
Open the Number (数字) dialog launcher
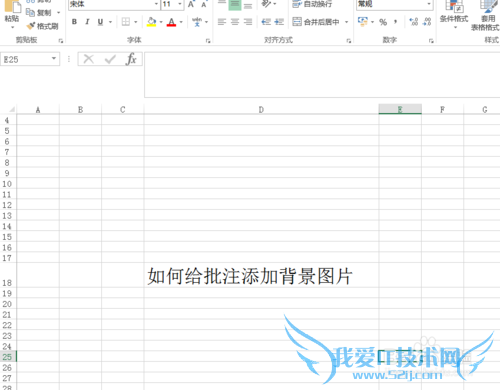click(x=431, y=41)
